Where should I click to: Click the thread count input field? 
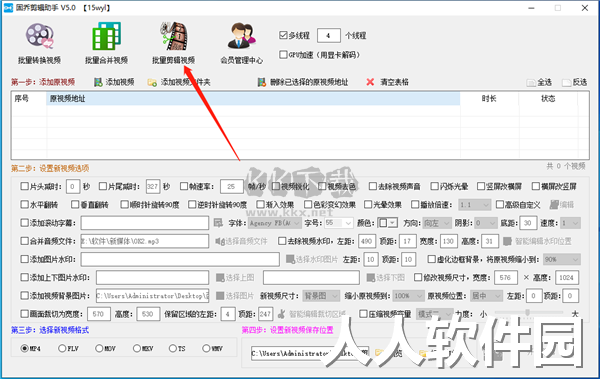329,36
